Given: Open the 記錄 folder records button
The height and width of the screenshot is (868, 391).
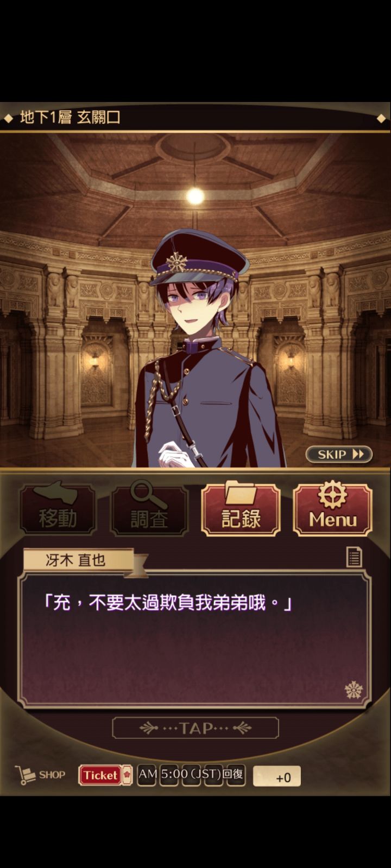Looking at the screenshot, I should tap(241, 509).
